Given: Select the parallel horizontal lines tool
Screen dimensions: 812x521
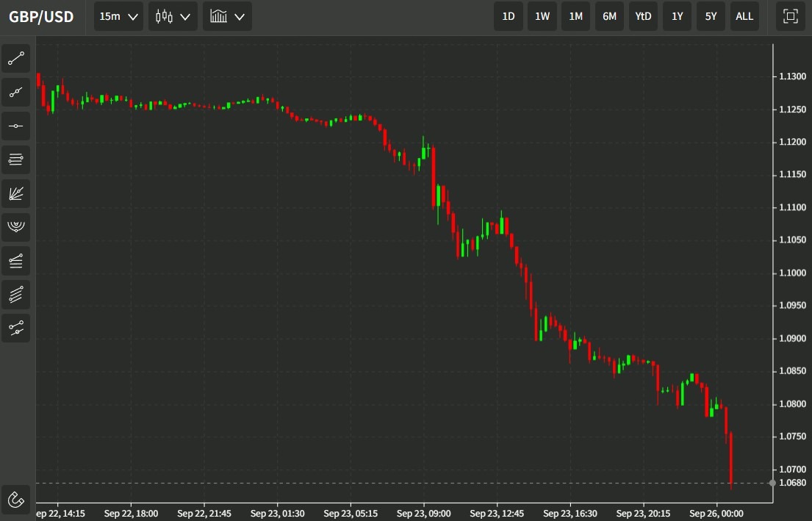Looking at the screenshot, I should pyautogui.click(x=15, y=159).
